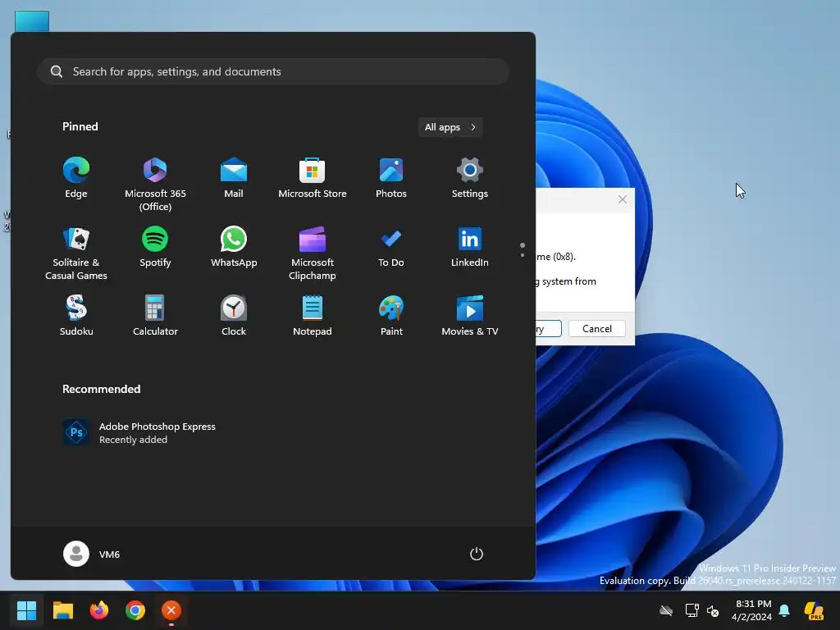
Task: Open the To Do app
Action: tap(391, 248)
